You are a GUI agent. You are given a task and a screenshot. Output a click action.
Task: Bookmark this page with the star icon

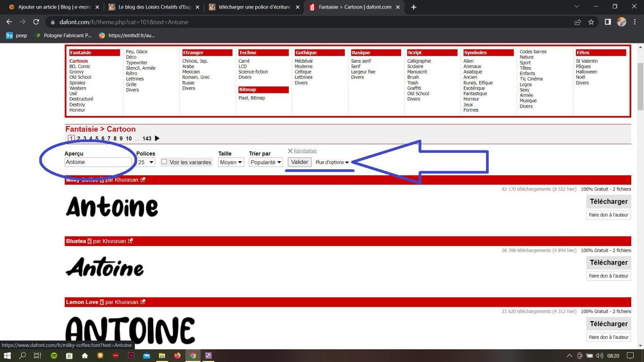click(x=591, y=22)
